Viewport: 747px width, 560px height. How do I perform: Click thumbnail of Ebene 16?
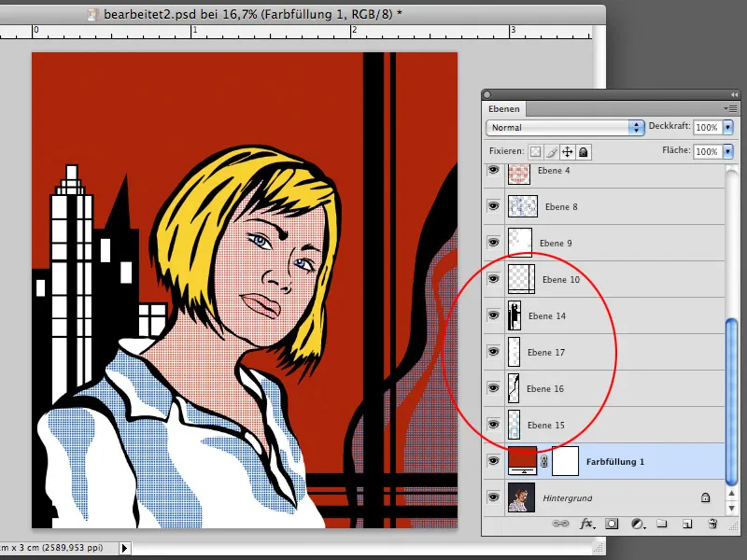pos(514,388)
